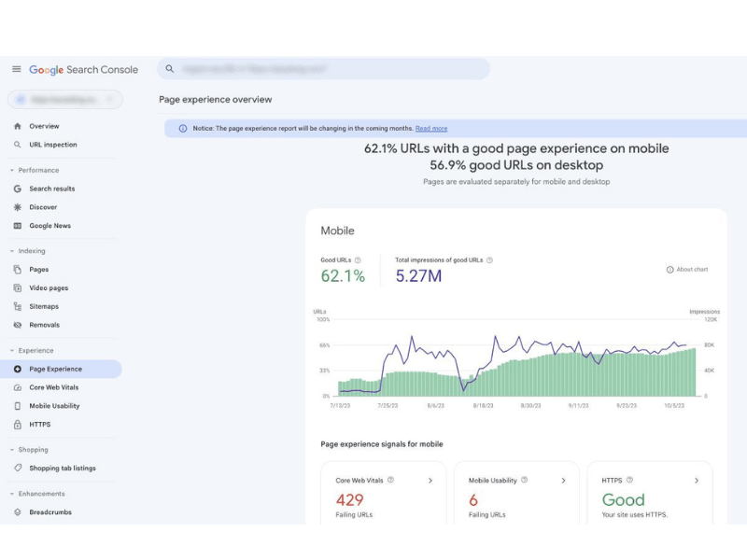Click the 'Page experience overview' title
Image resolution: width=747 pixels, height=560 pixels.
(x=216, y=100)
